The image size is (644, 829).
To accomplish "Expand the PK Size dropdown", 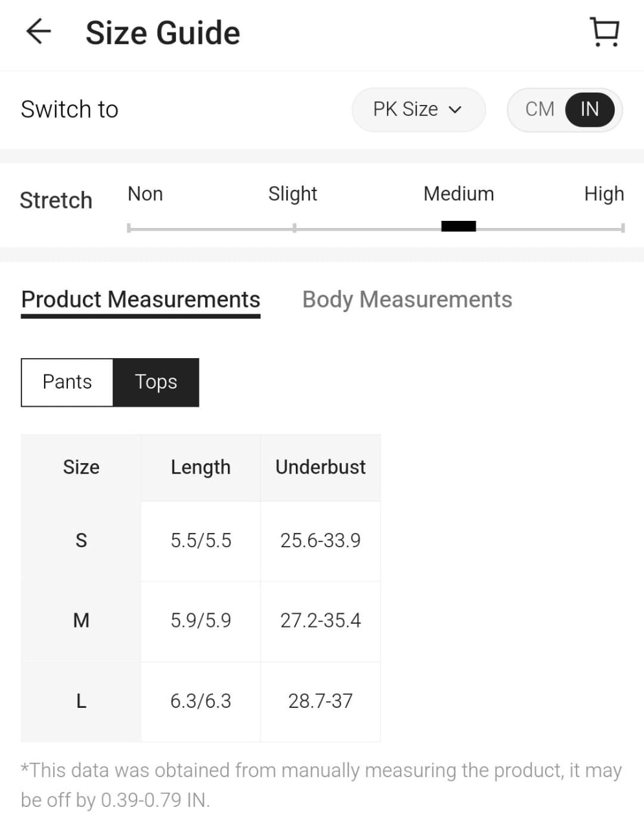I will coord(417,109).
